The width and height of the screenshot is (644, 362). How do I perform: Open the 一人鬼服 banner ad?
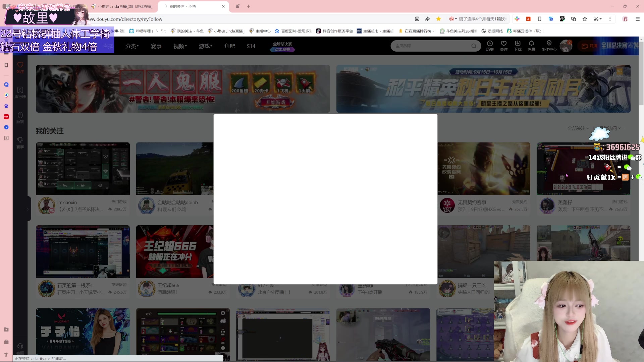tap(183, 88)
